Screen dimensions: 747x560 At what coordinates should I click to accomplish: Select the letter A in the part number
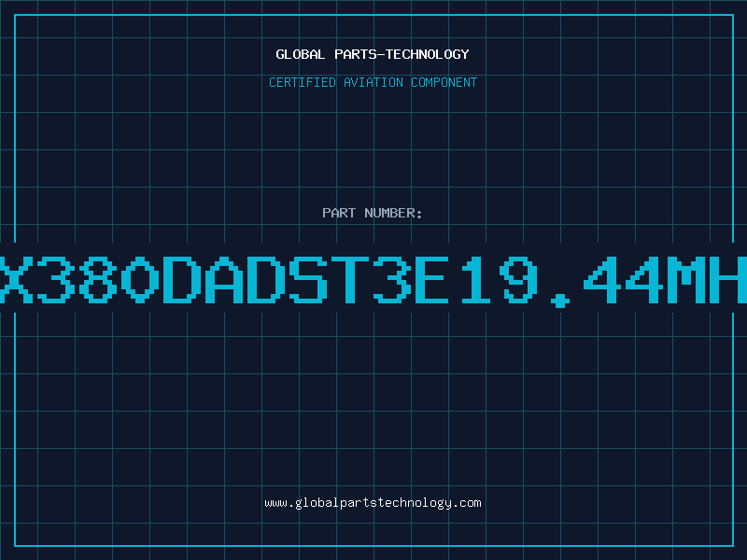click(x=224, y=279)
